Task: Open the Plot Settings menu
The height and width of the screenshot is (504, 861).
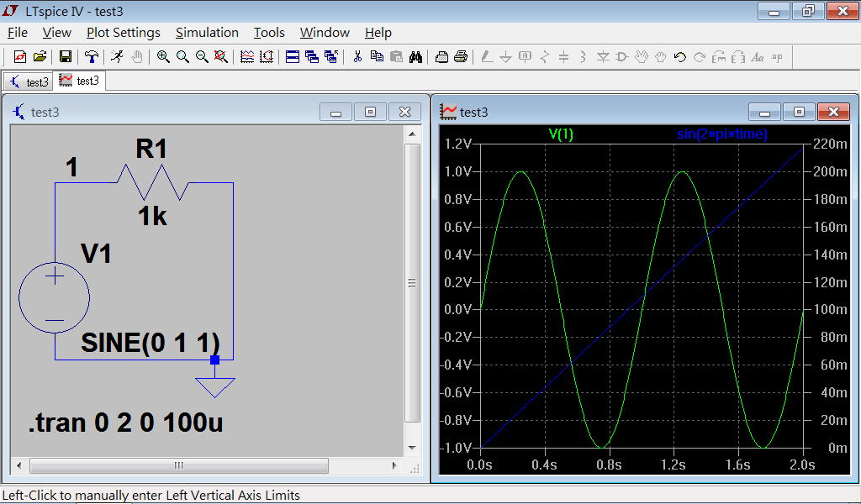Action: [x=124, y=33]
